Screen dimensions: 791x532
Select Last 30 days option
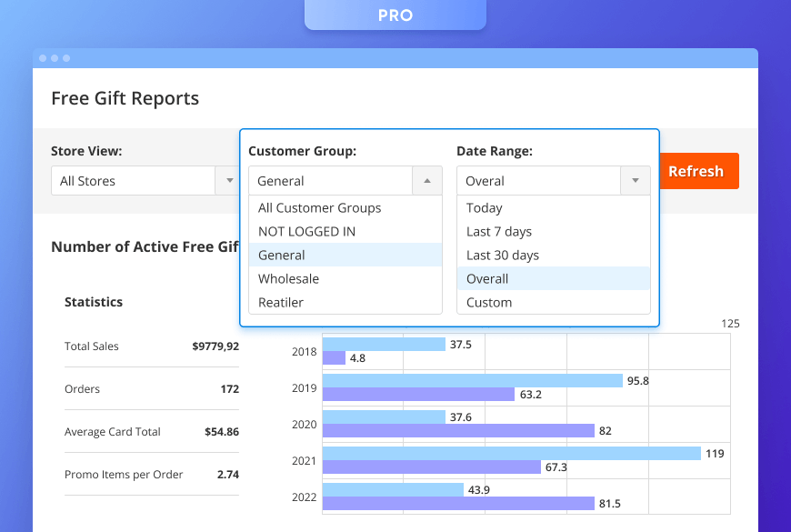click(x=503, y=256)
